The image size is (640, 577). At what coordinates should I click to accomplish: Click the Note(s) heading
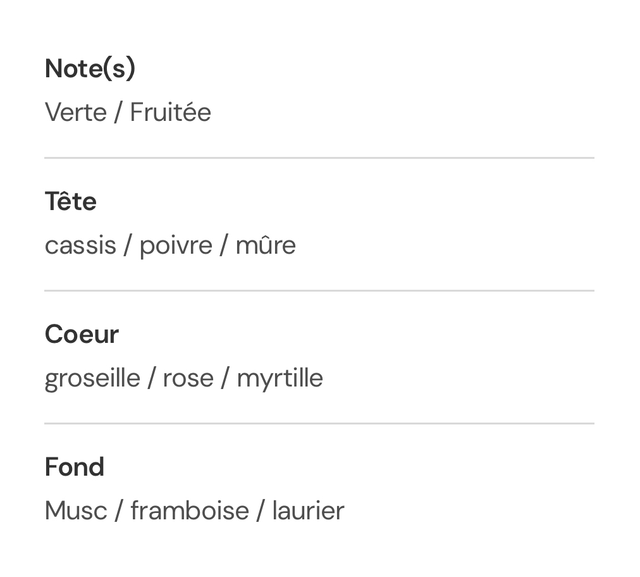[90, 69]
